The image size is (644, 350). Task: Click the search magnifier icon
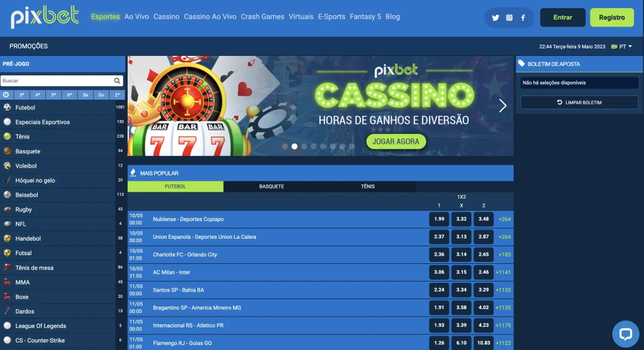click(117, 81)
